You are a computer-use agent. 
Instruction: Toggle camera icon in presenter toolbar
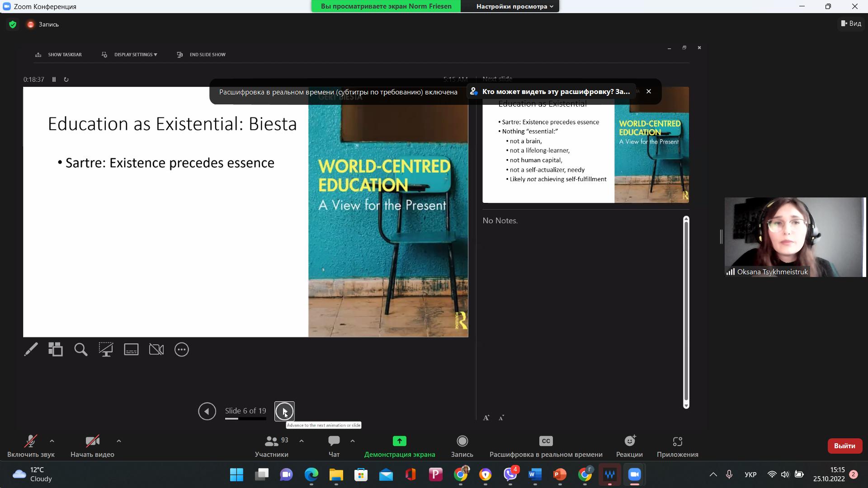(156, 349)
